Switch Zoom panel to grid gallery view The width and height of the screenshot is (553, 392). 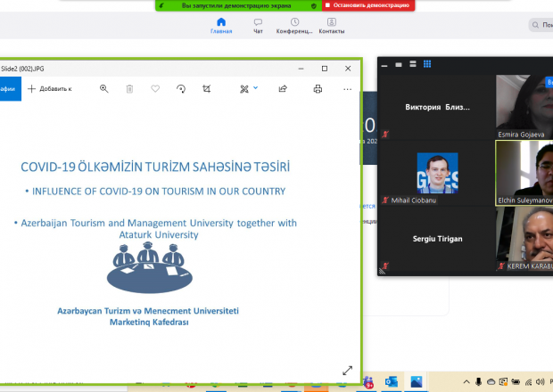pos(427,64)
